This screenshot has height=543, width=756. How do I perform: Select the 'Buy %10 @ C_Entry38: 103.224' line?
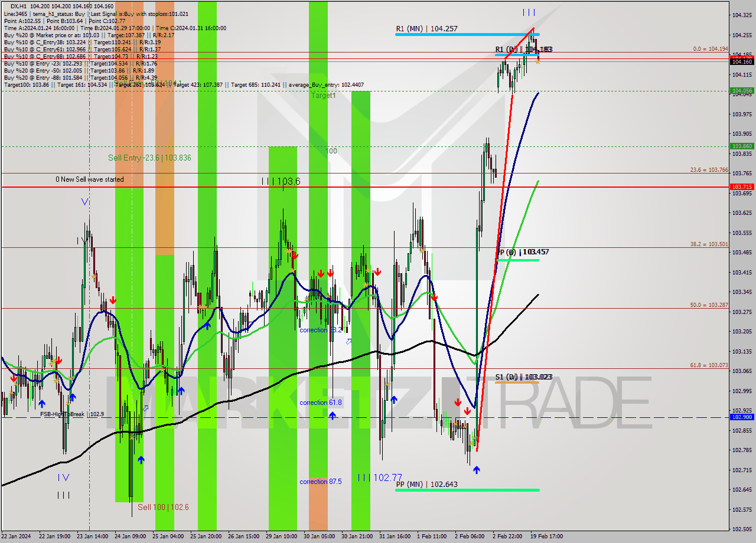pos(82,42)
